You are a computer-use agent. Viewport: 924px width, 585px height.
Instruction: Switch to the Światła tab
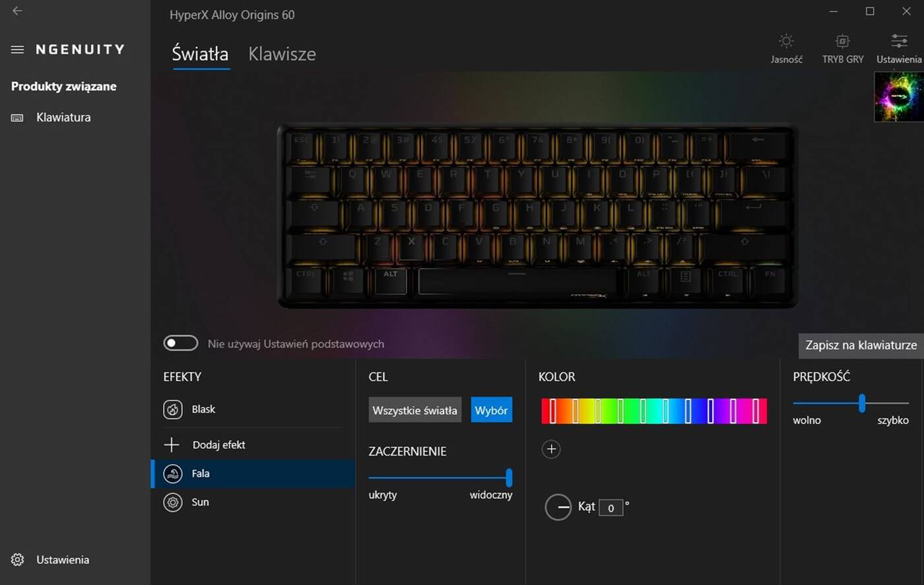(x=200, y=54)
